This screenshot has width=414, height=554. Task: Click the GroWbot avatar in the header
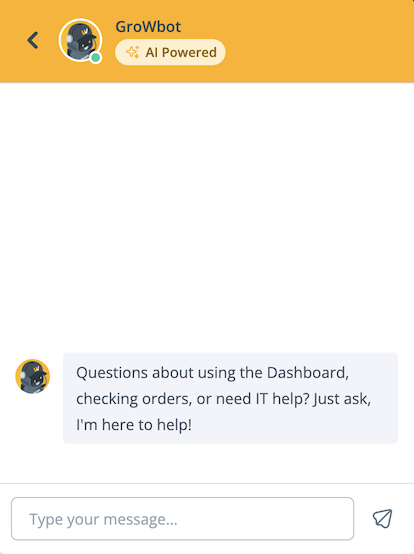[81, 40]
